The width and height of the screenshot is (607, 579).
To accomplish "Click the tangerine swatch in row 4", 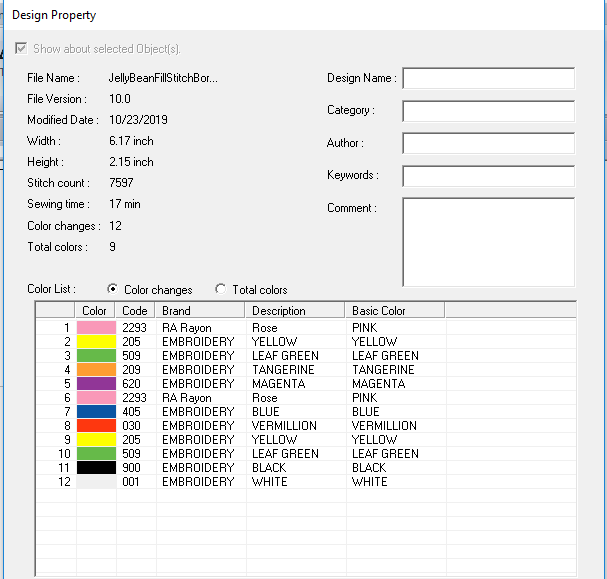I will 96,370.
